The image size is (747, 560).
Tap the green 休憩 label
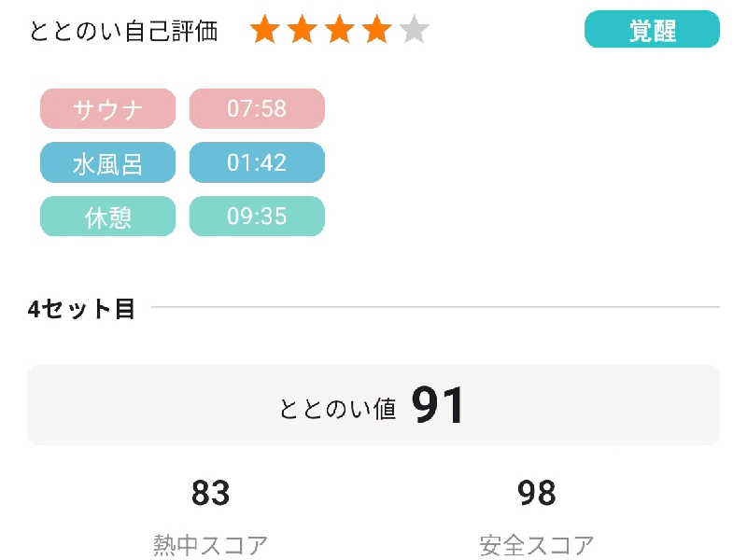pyautogui.click(x=107, y=217)
